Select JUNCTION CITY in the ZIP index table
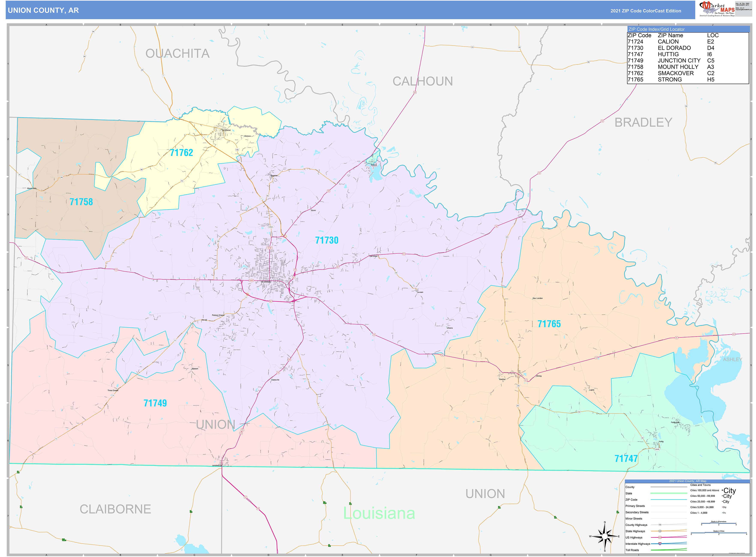Image resolution: width=756 pixels, height=557 pixels. pyautogui.click(x=679, y=60)
